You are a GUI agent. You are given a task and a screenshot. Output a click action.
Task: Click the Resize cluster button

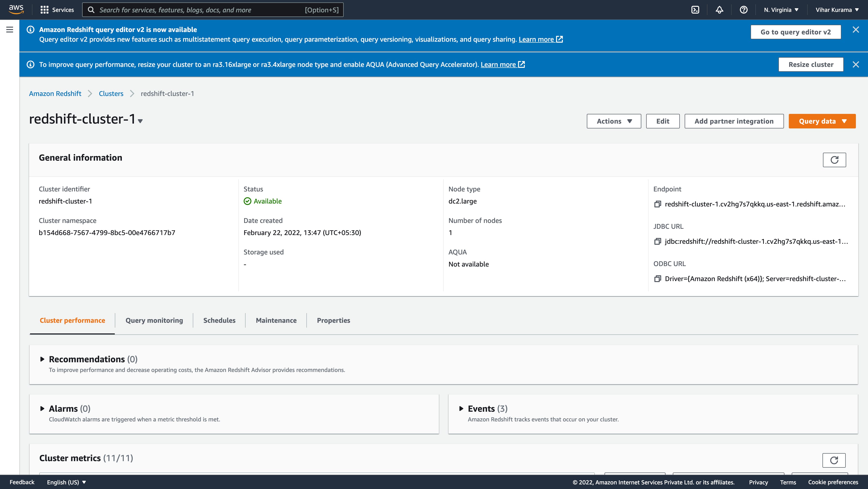click(x=811, y=64)
